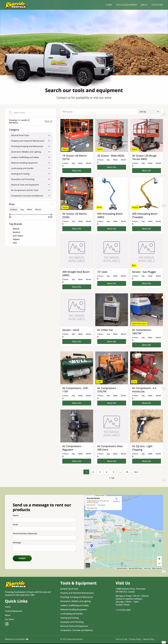The image size is (168, 644).
Task: Expand Plumbing Pumping and Mechanical category
Action: point(31,146)
